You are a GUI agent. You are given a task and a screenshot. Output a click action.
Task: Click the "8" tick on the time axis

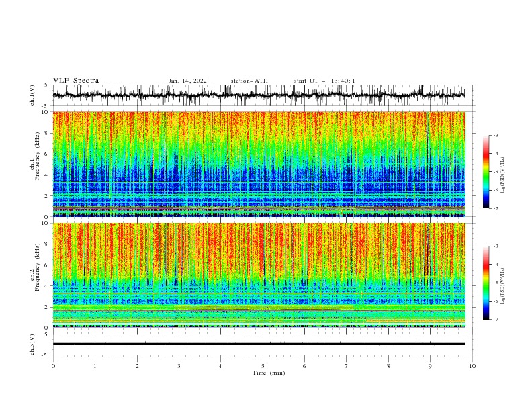pyautogui.click(x=388, y=366)
